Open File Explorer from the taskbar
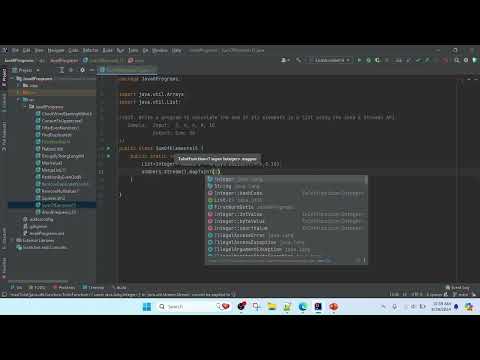Image resolution: width=480 pixels, height=360 pixels. point(272,307)
